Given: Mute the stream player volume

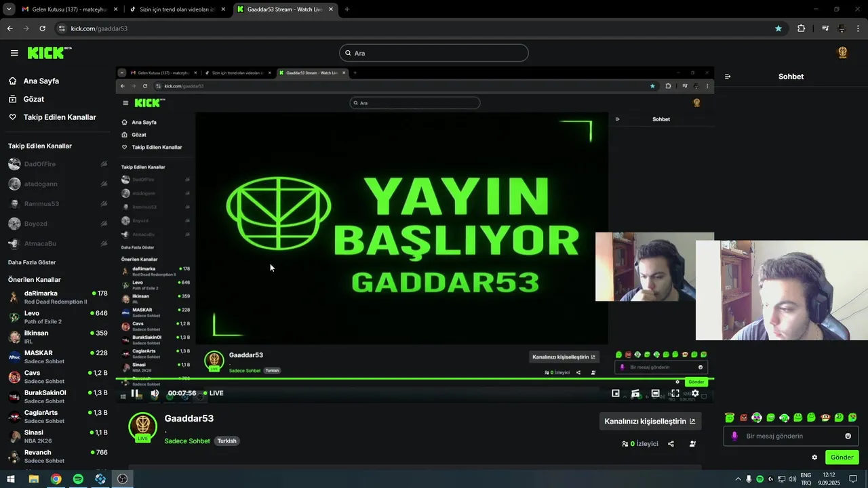Looking at the screenshot, I should [155, 393].
